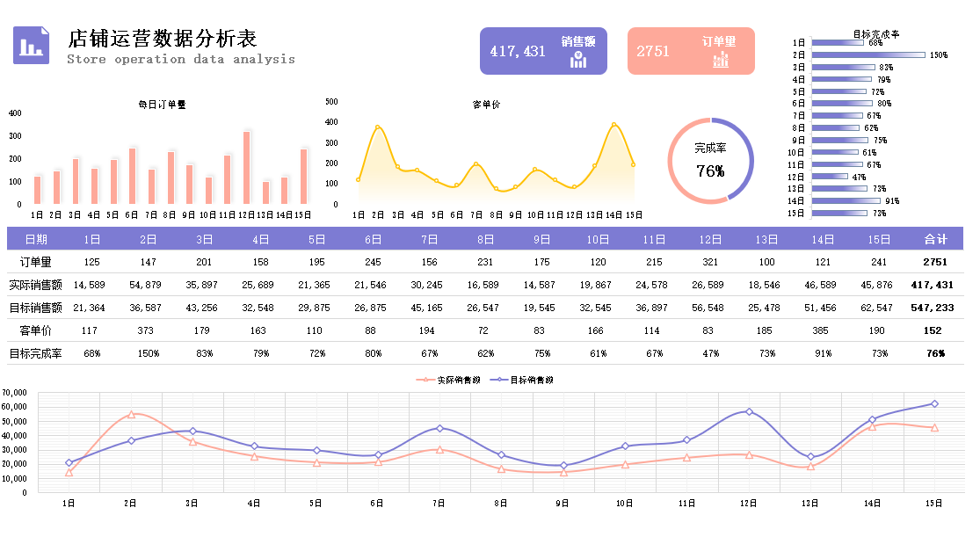Select the 客单价 row label in the table
Image resolution: width=980 pixels, height=544 pixels.
point(36,330)
